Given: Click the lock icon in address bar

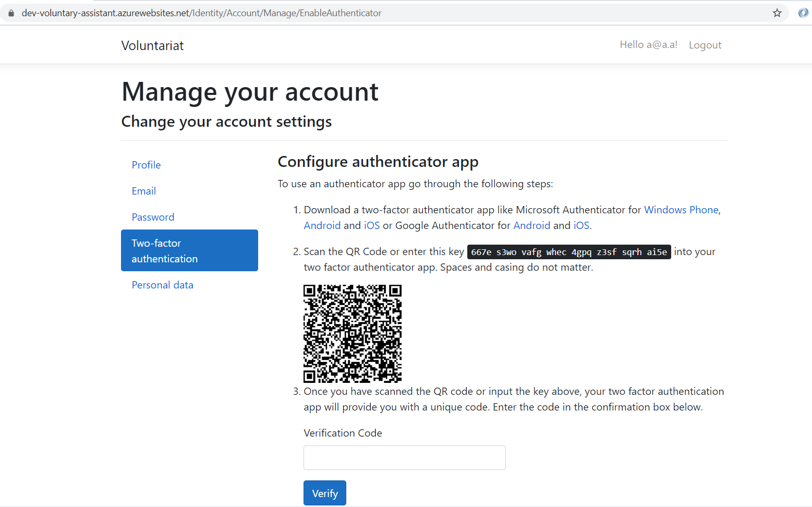Looking at the screenshot, I should coord(11,13).
